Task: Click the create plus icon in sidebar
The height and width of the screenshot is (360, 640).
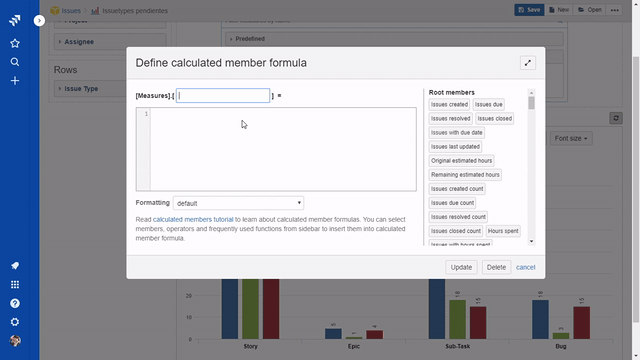Action: tap(15, 80)
